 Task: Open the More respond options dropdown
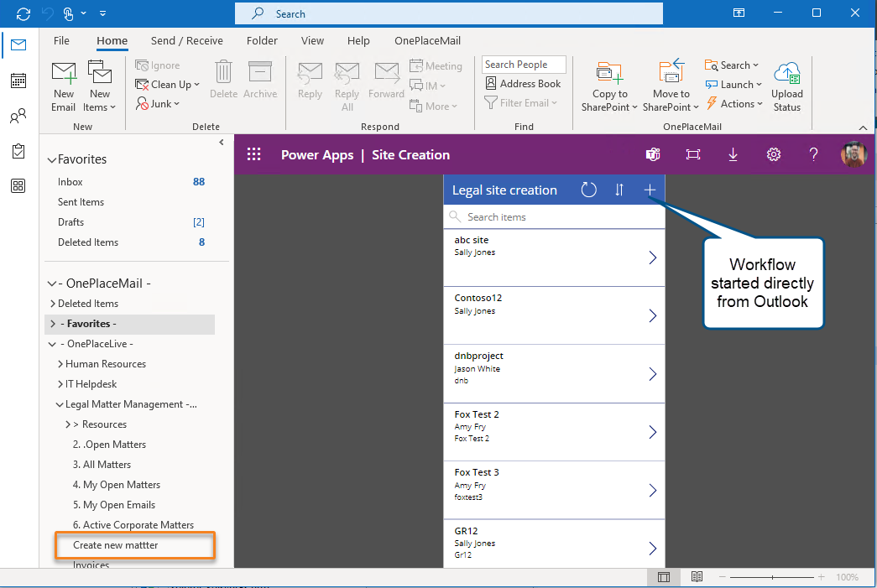coord(434,106)
